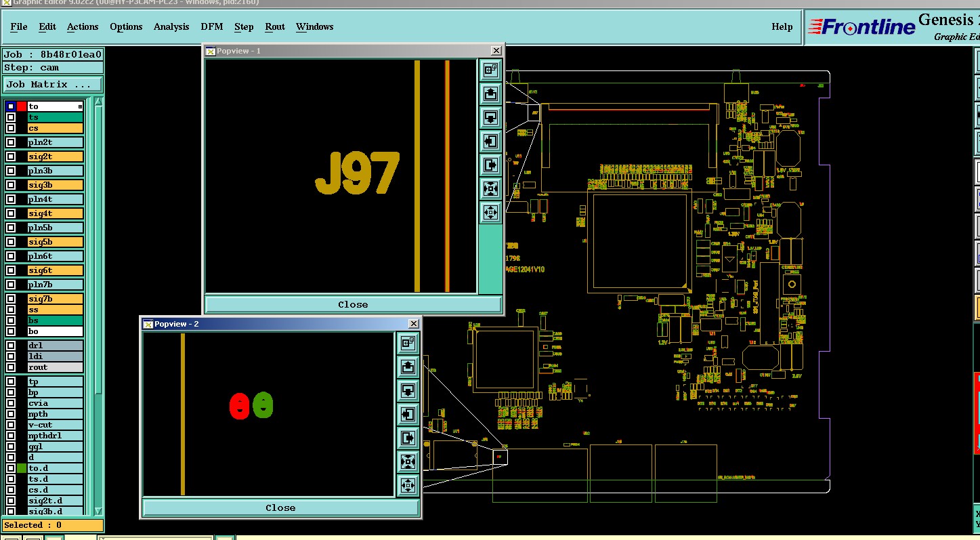Open the Actions menu

(83, 27)
